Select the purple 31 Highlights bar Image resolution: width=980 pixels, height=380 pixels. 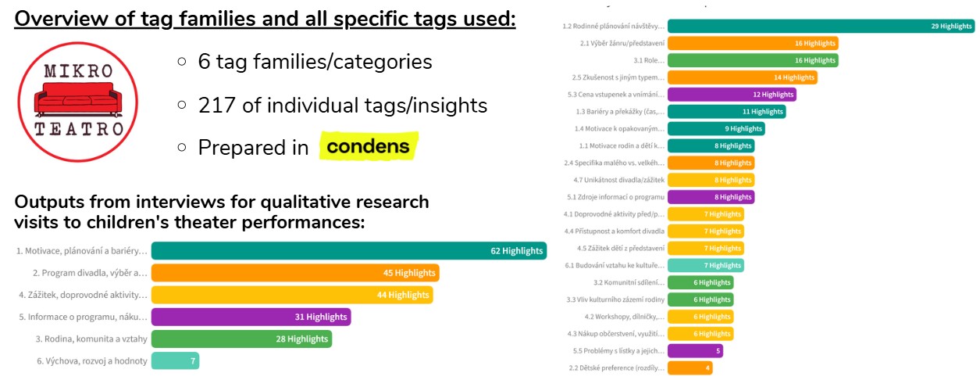(x=251, y=317)
